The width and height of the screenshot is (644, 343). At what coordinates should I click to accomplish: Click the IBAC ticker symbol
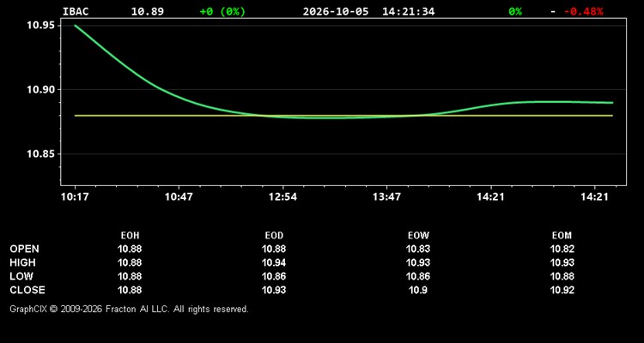76,11
